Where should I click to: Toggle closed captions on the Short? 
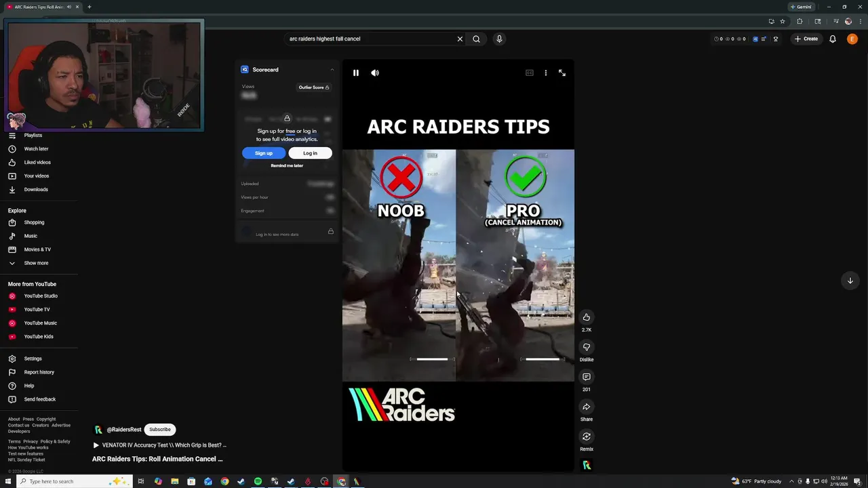[530, 73]
